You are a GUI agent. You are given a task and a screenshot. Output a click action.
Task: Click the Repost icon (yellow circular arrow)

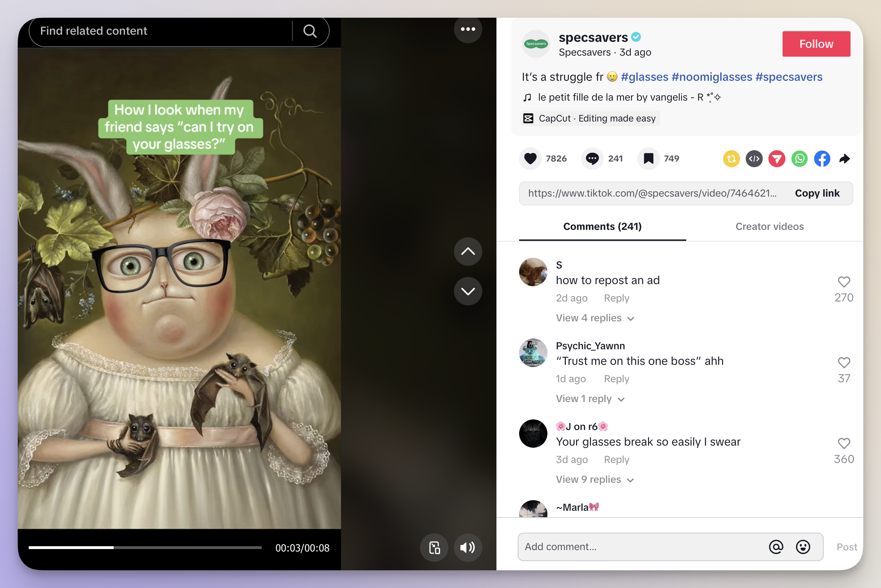[732, 158]
